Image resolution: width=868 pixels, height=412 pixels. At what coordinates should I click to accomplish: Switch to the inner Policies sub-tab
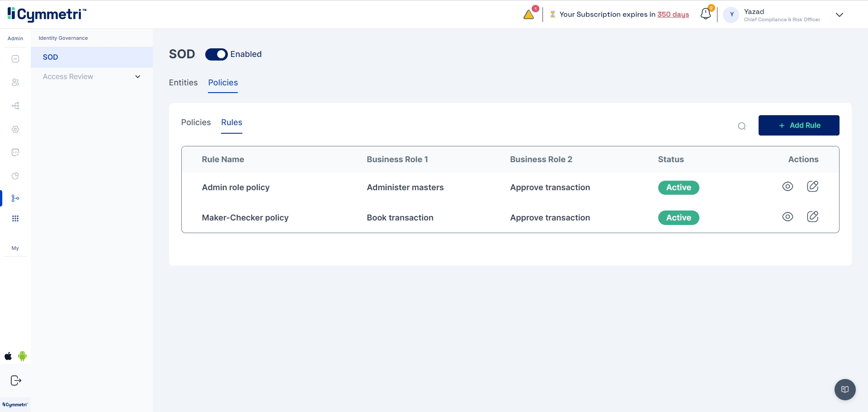(196, 122)
